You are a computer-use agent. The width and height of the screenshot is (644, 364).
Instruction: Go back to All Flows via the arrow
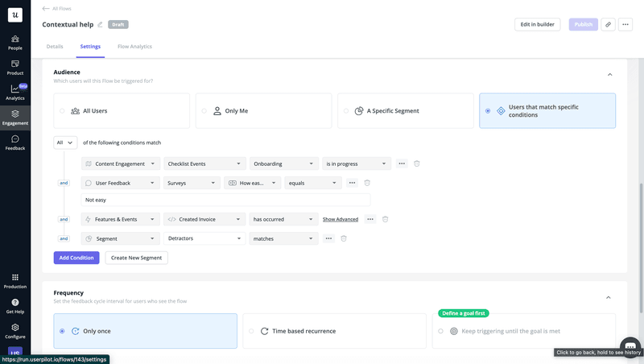46,9
